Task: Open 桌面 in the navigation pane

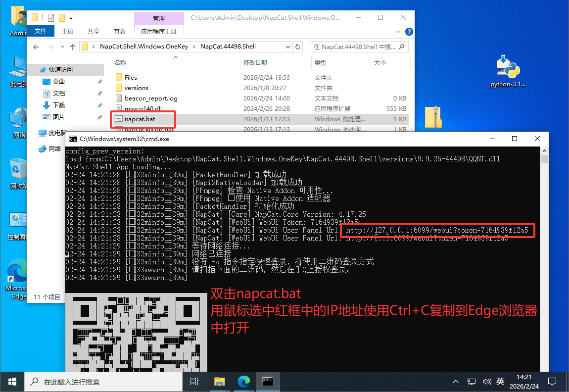Action: click(x=59, y=81)
